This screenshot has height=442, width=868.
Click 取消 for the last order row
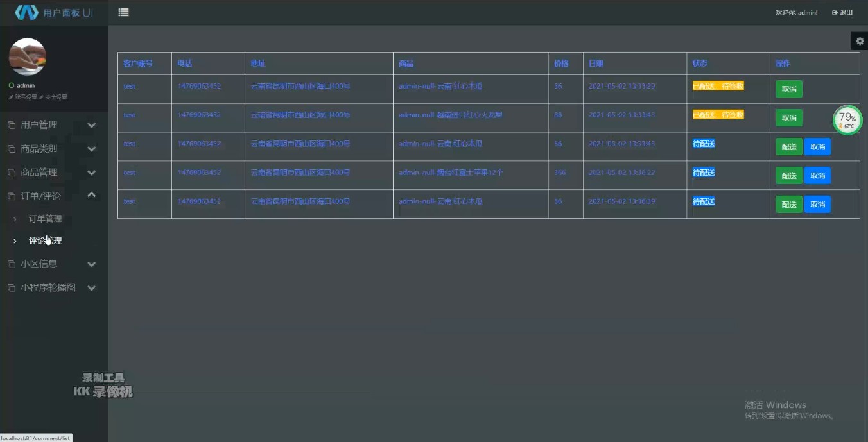point(817,205)
